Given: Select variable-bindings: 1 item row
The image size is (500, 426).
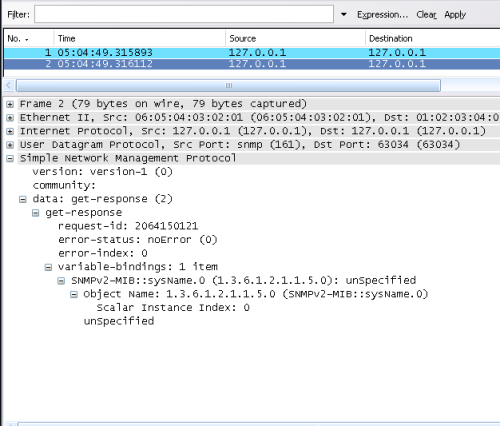Looking at the screenshot, I should pyautogui.click(x=138, y=267).
